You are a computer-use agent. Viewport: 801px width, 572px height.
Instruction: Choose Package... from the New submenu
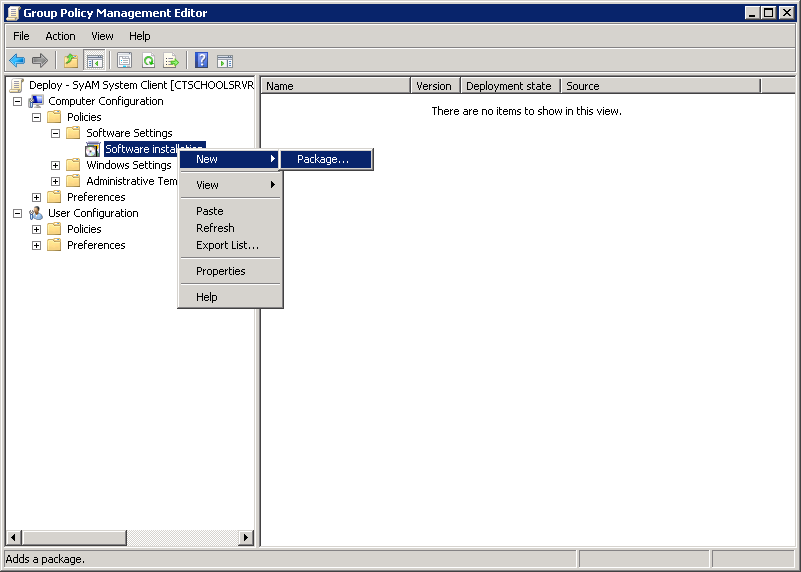point(323,159)
